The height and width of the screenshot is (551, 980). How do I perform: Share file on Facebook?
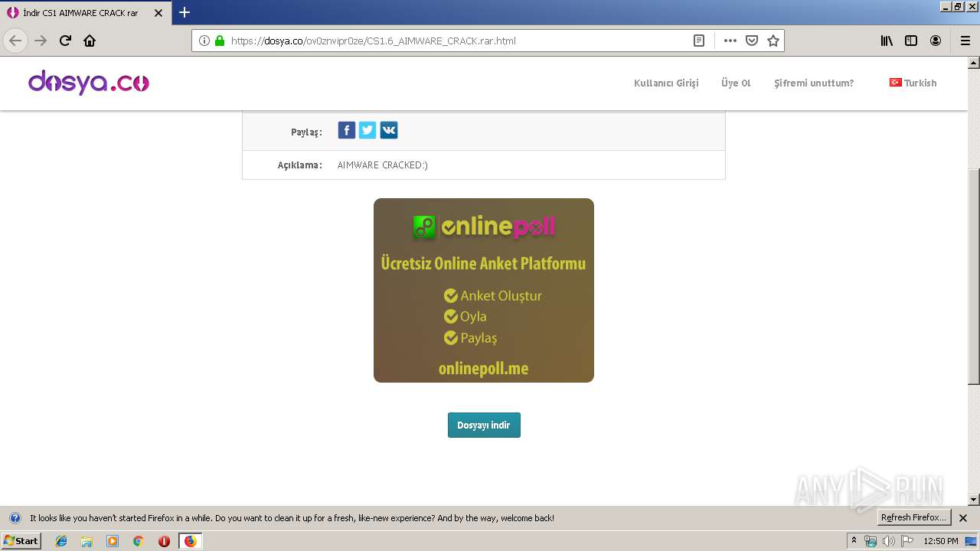[347, 130]
